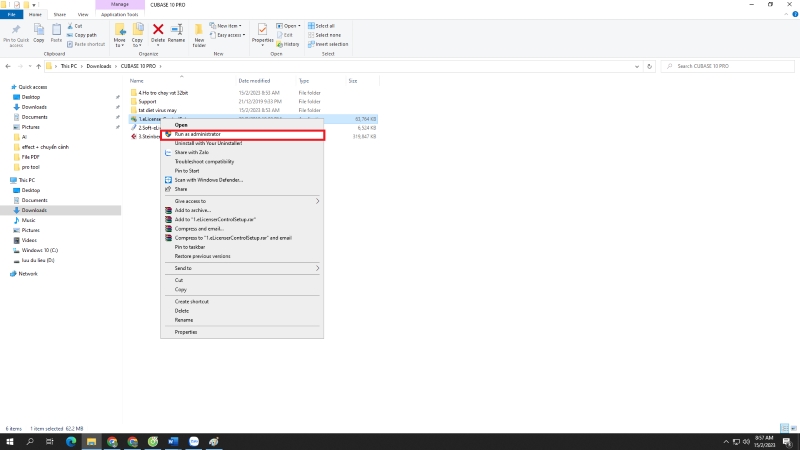Open the Copy to dropdown
The image size is (800, 450).
coord(138,35)
